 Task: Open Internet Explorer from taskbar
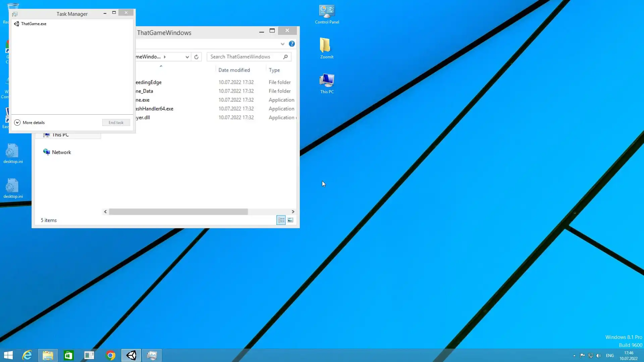tap(27, 355)
